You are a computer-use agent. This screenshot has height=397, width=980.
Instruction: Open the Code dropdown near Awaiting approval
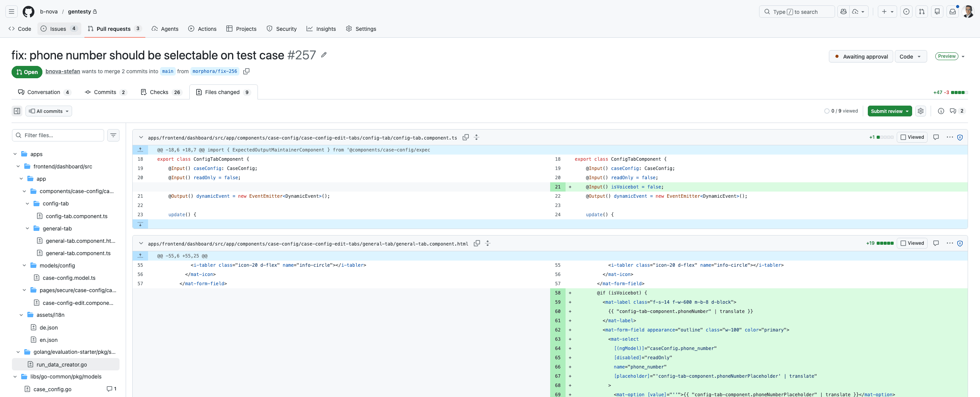(x=910, y=56)
